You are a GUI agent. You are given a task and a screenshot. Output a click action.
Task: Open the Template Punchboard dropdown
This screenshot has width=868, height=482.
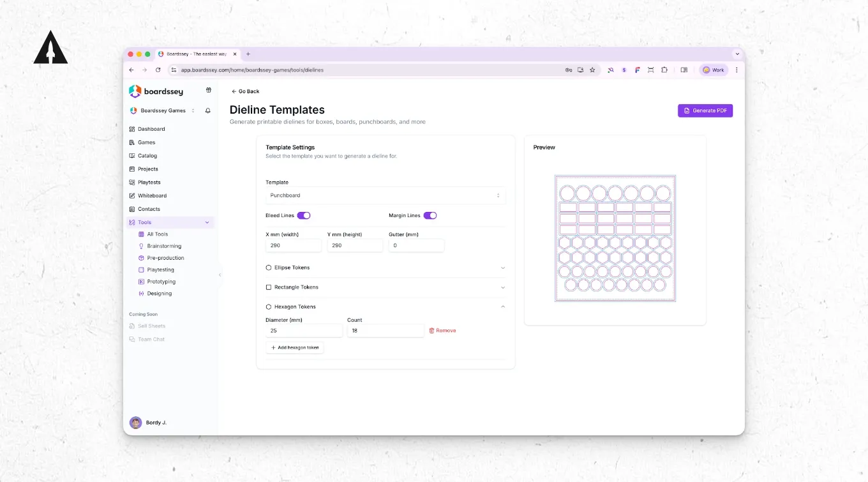tap(385, 195)
